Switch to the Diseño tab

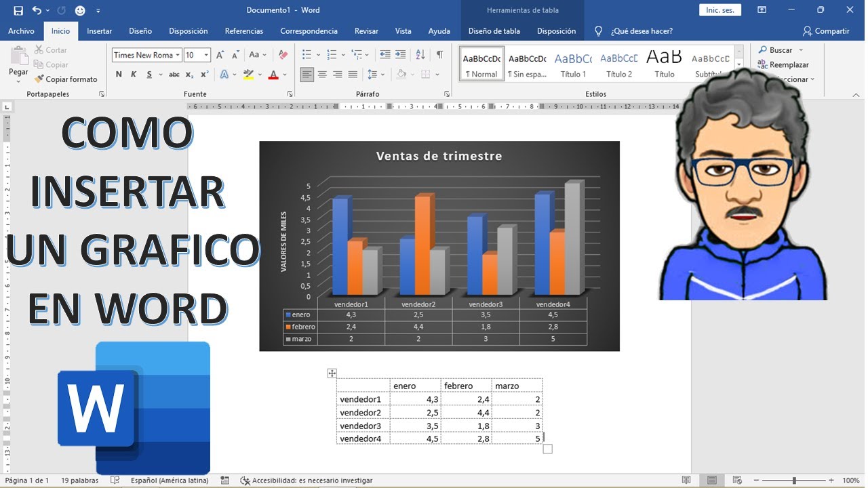click(x=140, y=31)
